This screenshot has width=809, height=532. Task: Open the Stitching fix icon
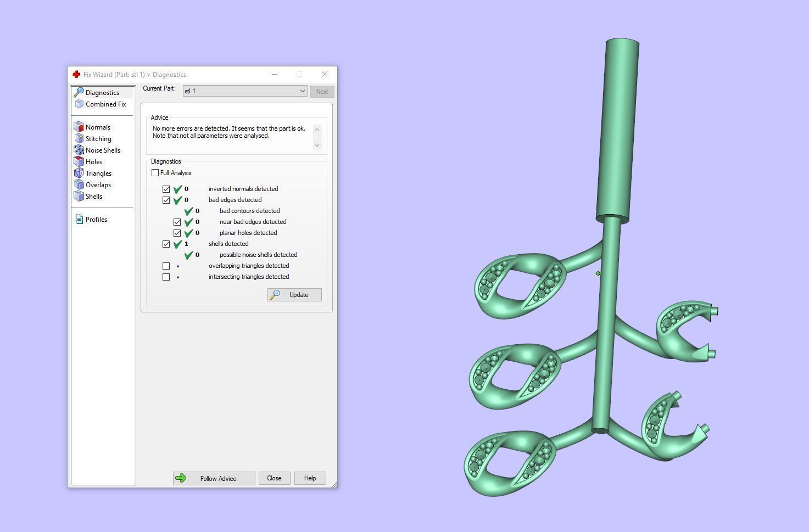[79, 138]
